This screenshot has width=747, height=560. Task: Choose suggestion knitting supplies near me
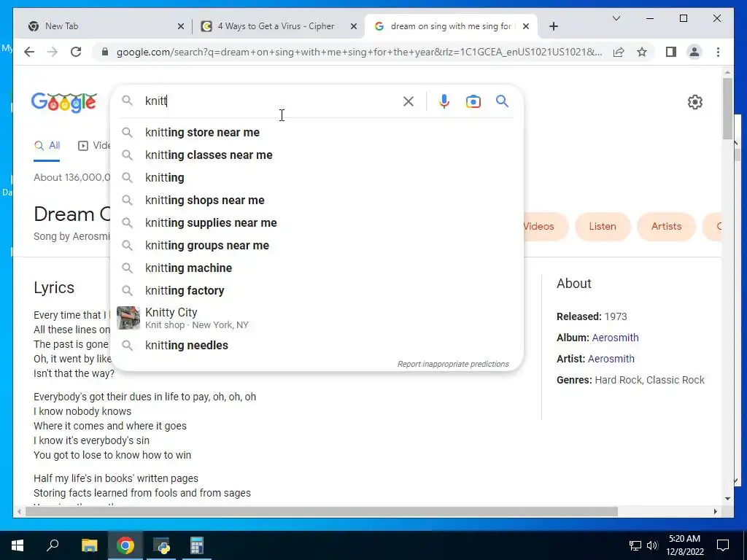pyautogui.click(x=317, y=223)
